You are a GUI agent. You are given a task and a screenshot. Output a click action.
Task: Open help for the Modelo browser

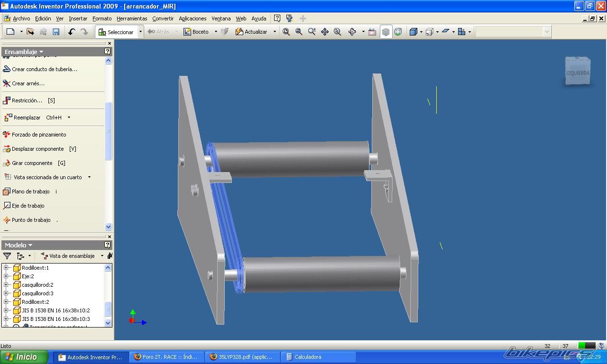point(108,245)
